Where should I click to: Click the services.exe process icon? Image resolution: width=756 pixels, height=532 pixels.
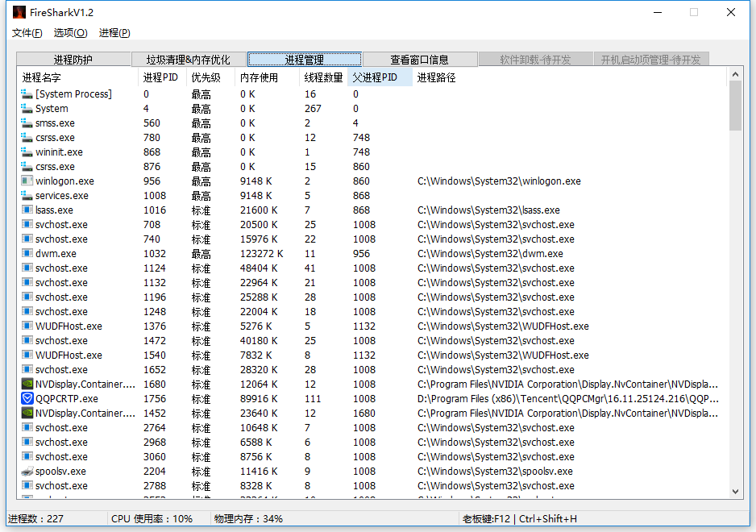(x=27, y=195)
